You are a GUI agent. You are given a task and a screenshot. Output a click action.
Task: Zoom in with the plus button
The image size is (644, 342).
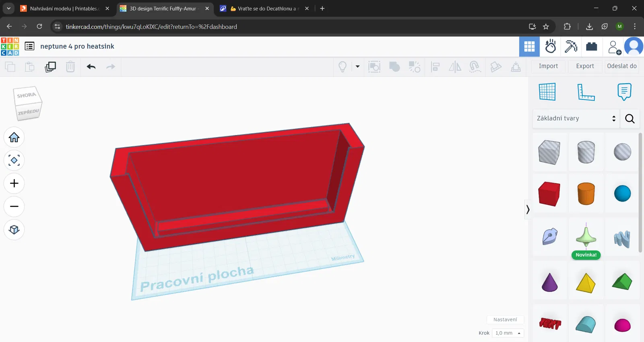point(14,183)
